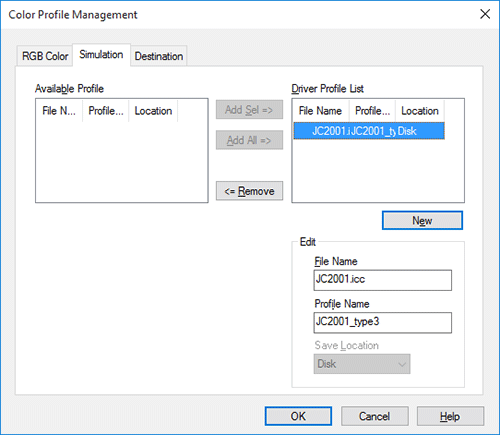500x435 pixels.
Task: Click the Add Sel => button
Action: tap(249, 110)
